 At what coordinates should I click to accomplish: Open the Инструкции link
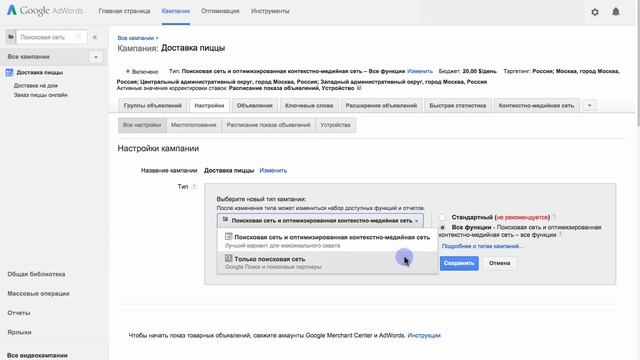[x=424, y=336]
